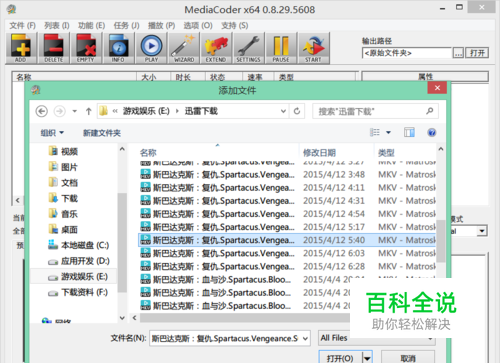This screenshot has width=500, height=363.
Task: Go back in the file dialog
Action: (x=41, y=111)
